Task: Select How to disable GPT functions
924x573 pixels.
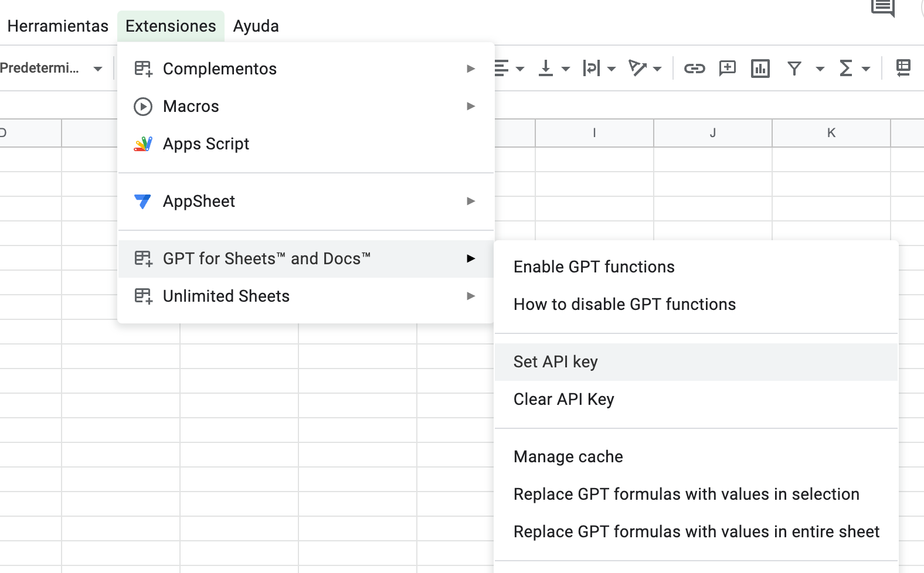Action: 697,304
